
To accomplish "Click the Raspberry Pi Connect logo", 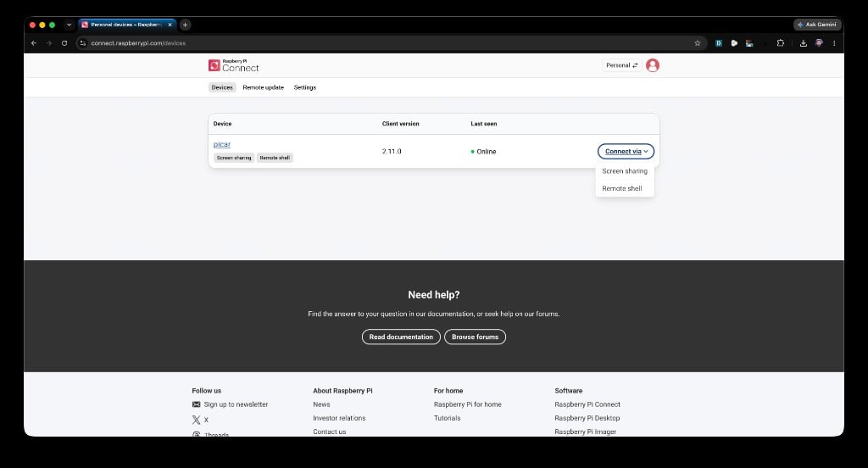I will tap(234, 65).
